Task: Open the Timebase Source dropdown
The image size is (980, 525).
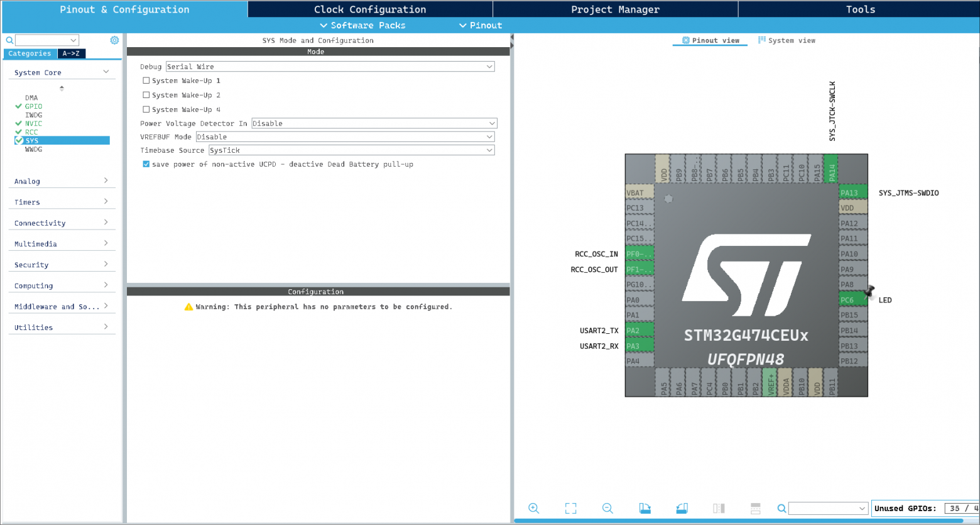Action: pyautogui.click(x=351, y=150)
